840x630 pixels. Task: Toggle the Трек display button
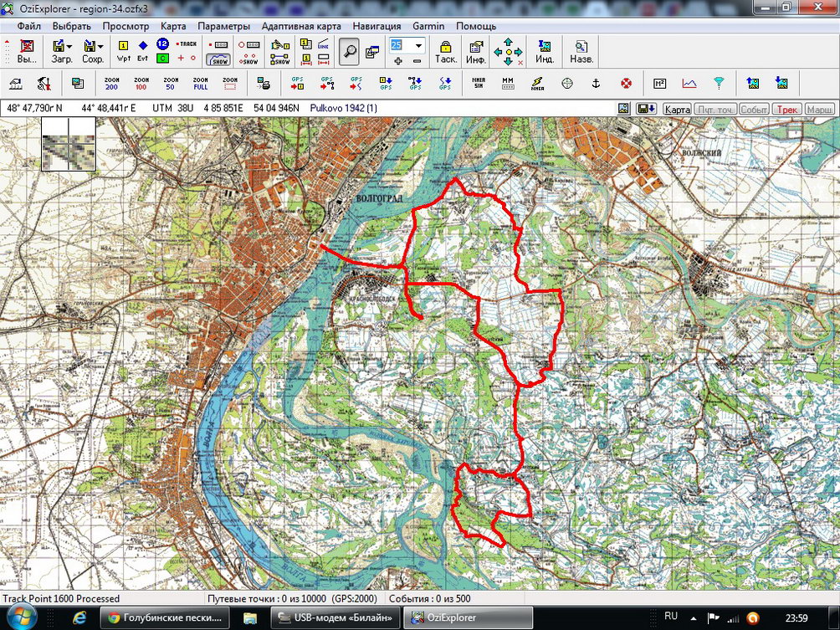787,109
